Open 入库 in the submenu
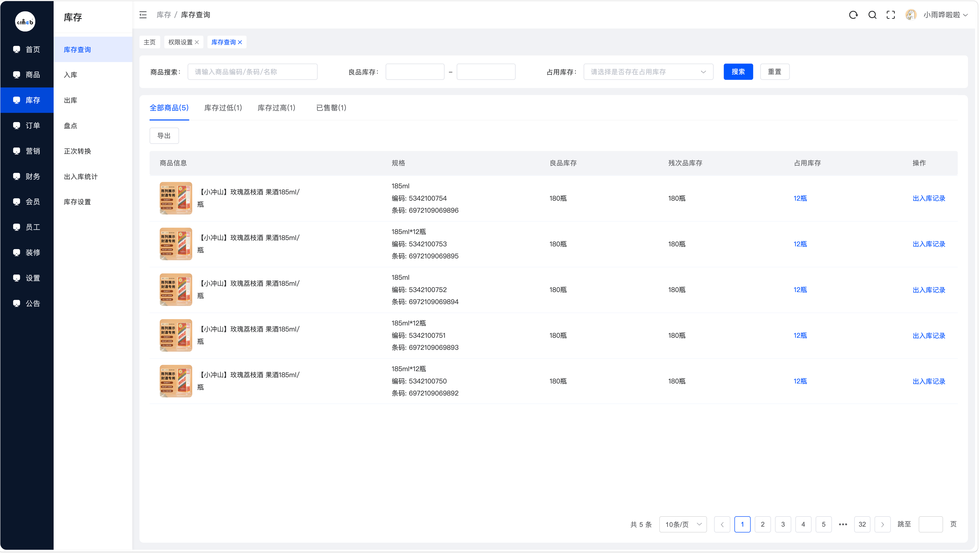 coord(70,75)
